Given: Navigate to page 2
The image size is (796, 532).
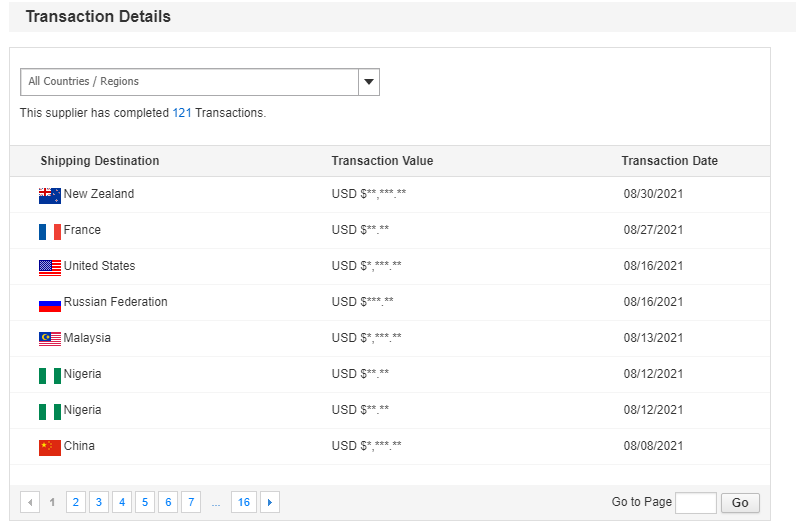Looking at the screenshot, I should 76,502.
